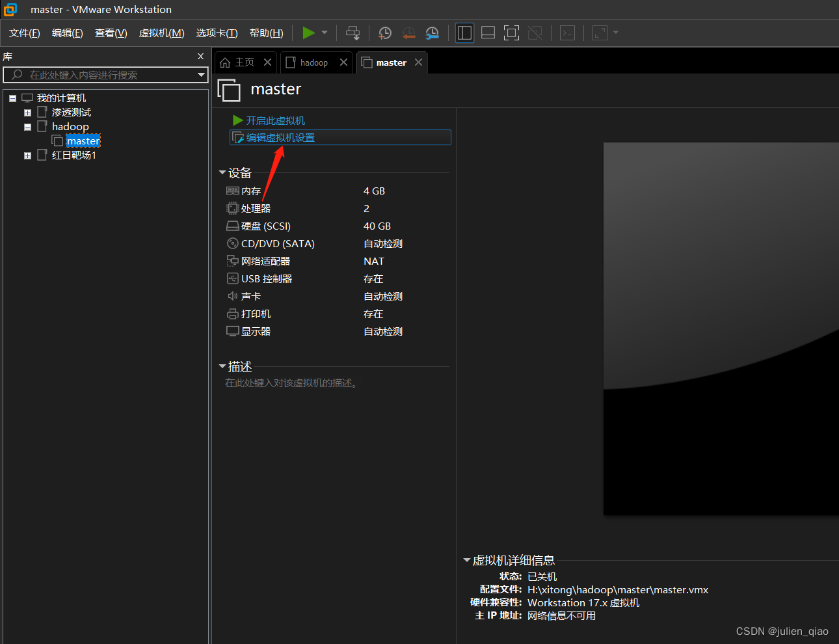The image size is (839, 644).
Task: Click the VMware Workstation title bar icon
Action: coord(10,9)
